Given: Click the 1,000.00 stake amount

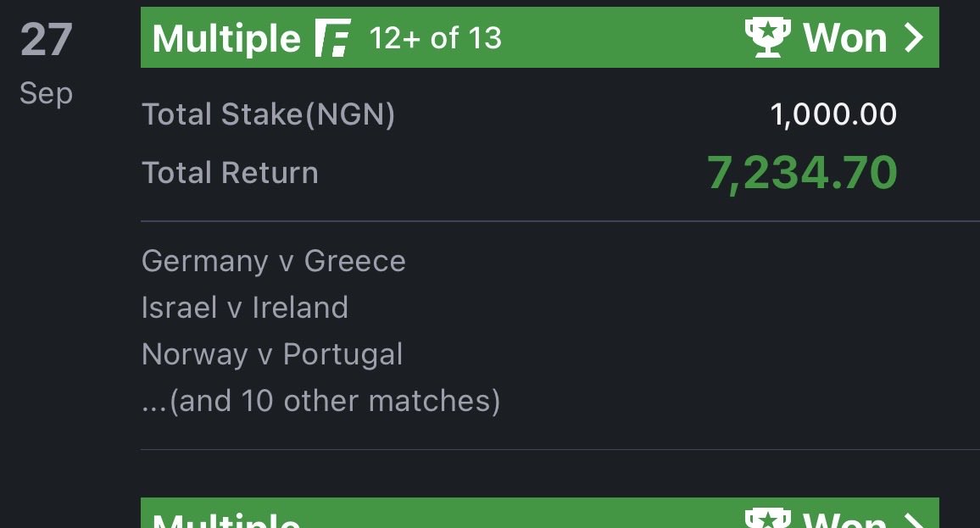Looking at the screenshot, I should 833,114.
